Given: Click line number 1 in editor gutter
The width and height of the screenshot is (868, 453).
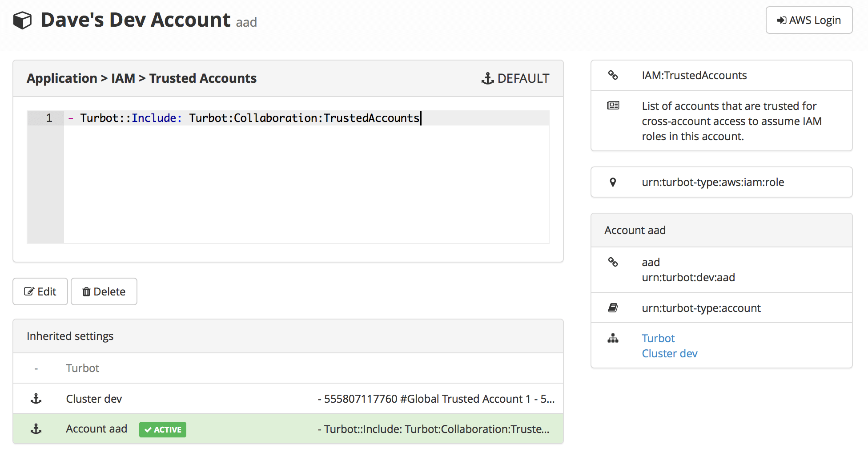Looking at the screenshot, I should [x=49, y=118].
